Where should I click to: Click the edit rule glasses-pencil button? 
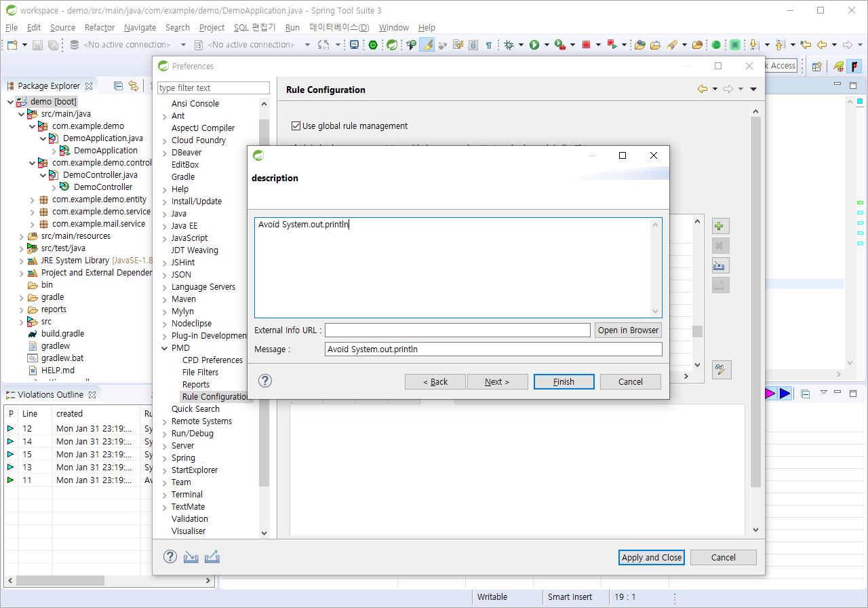tap(721, 370)
